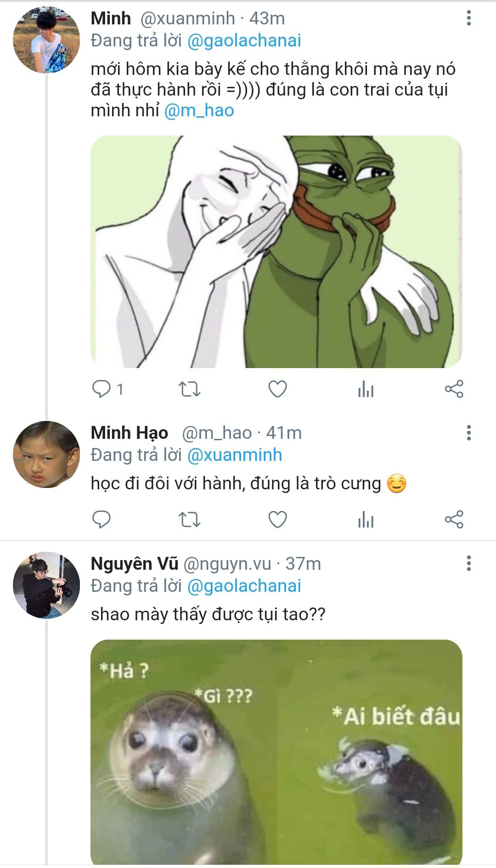Screen dimensions: 496x868
Task: Retweet Minh Hạo's reply
Action: [189, 520]
